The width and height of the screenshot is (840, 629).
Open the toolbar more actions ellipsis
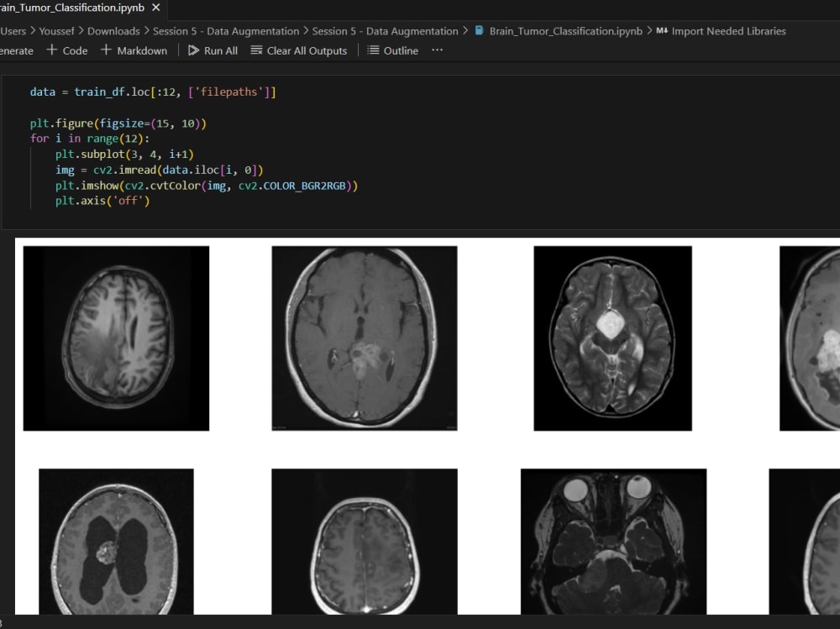click(x=437, y=50)
